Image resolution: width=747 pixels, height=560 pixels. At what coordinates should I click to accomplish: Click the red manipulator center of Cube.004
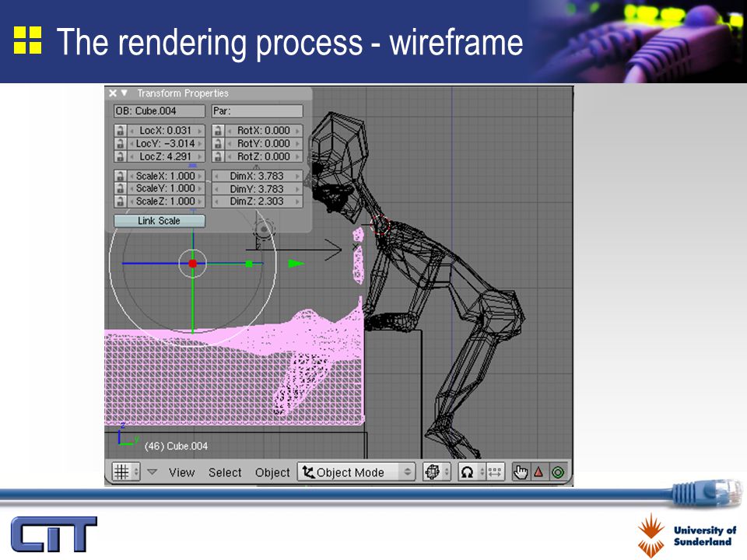click(x=192, y=264)
